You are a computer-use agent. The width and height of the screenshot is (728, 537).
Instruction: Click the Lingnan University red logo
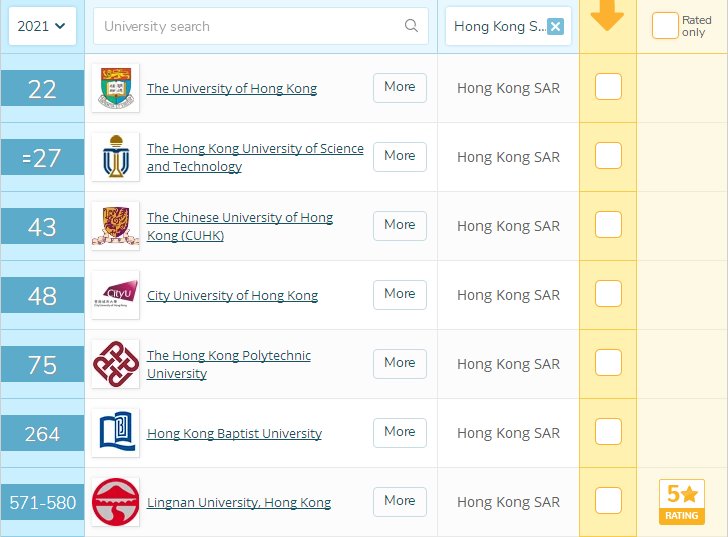(115, 502)
